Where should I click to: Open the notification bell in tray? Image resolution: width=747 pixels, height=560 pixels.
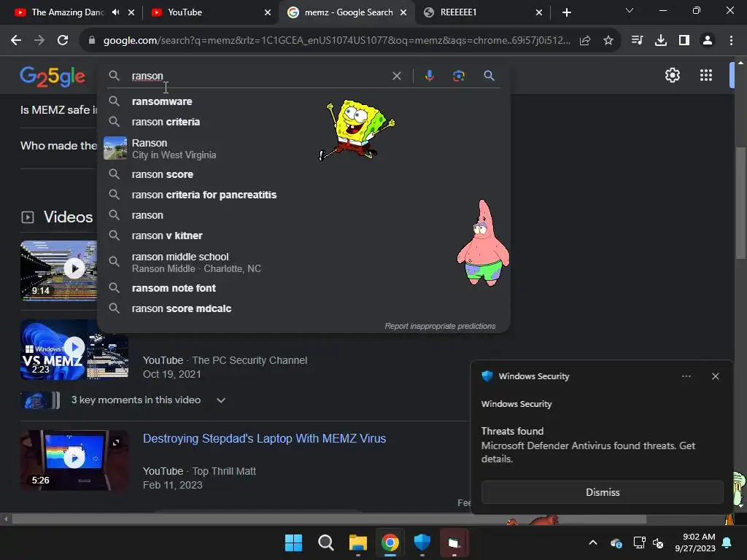pyautogui.click(x=727, y=542)
